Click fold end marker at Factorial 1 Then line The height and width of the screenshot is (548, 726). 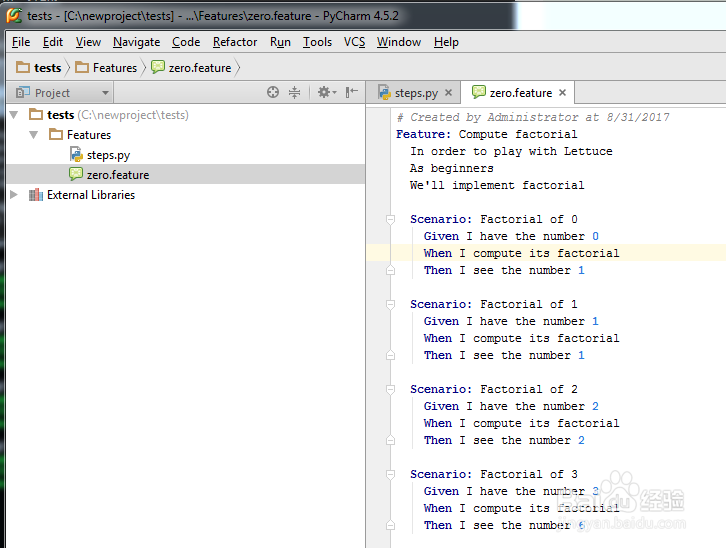[390, 355]
